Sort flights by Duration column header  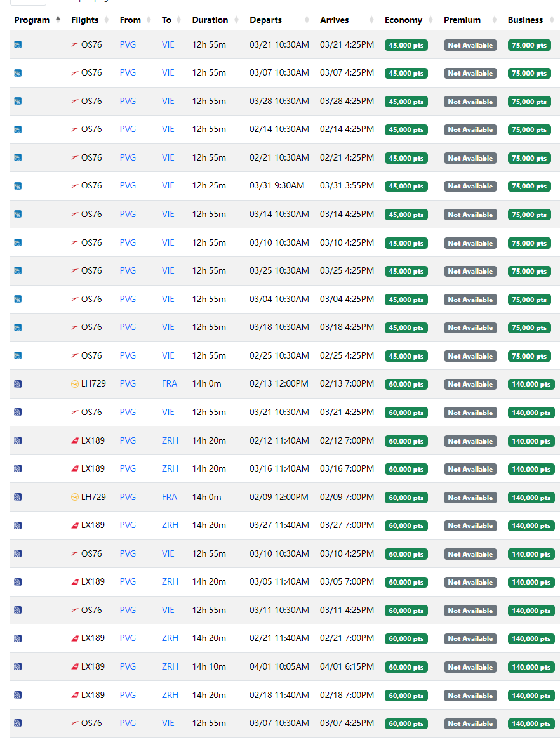click(210, 20)
